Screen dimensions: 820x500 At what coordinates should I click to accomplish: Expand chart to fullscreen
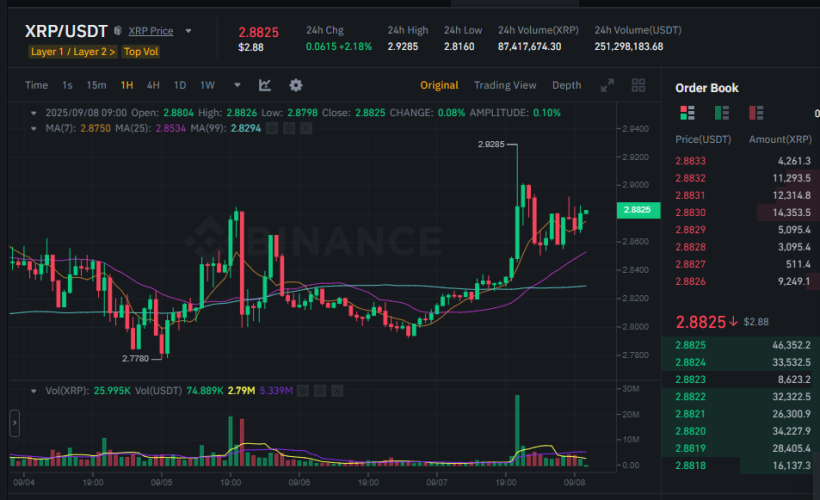pos(607,86)
